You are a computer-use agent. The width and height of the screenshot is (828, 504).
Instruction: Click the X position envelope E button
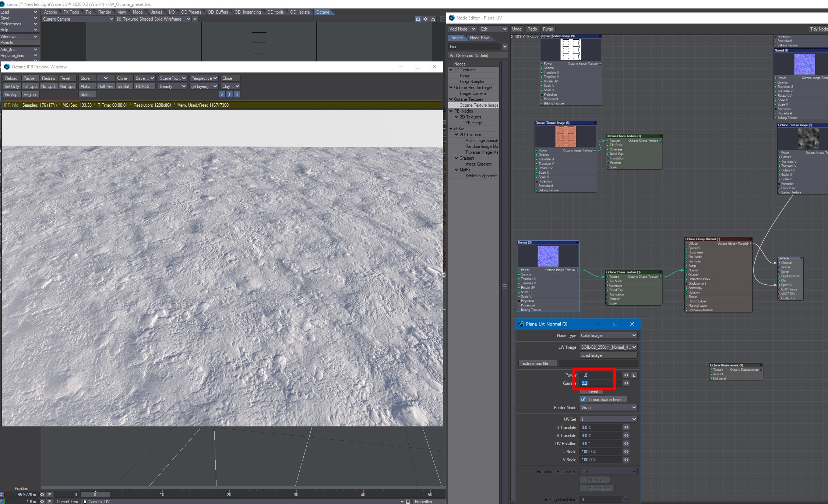pos(49,495)
